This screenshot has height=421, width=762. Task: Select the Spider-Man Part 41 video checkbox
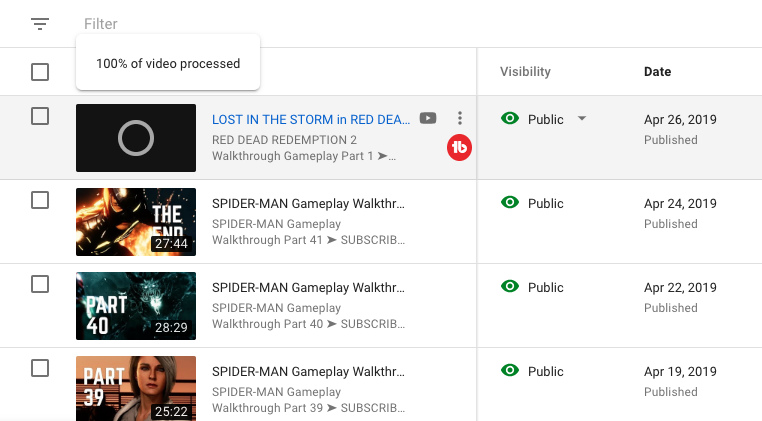pos(40,200)
